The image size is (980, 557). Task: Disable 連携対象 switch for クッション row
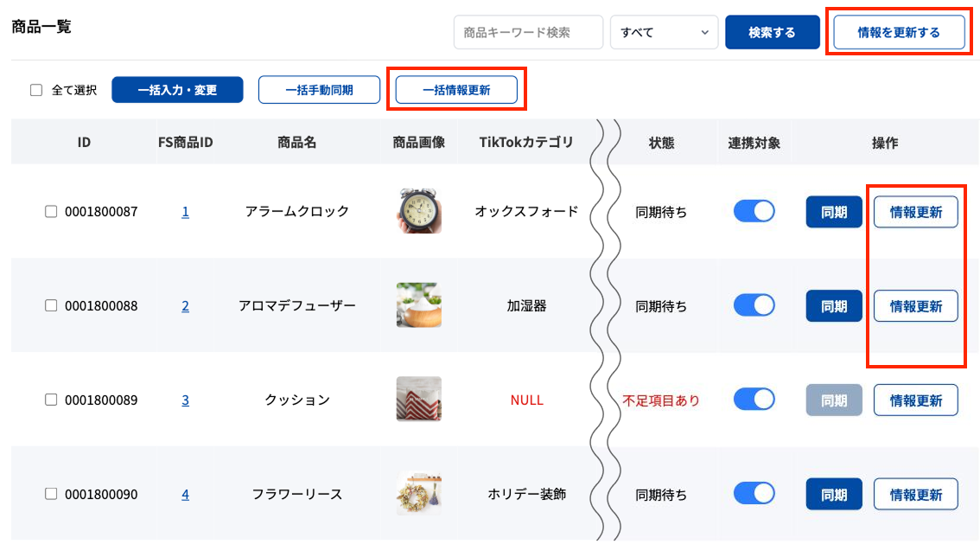(754, 400)
